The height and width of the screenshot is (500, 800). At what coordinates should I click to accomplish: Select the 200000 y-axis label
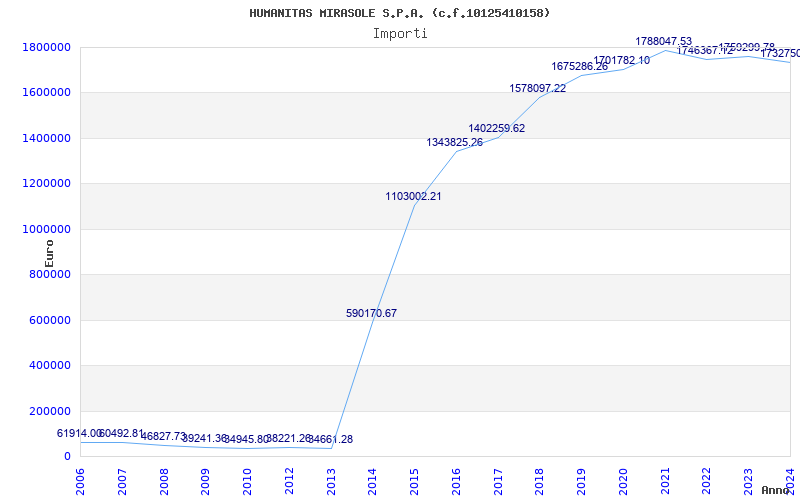pyautogui.click(x=49, y=411)
